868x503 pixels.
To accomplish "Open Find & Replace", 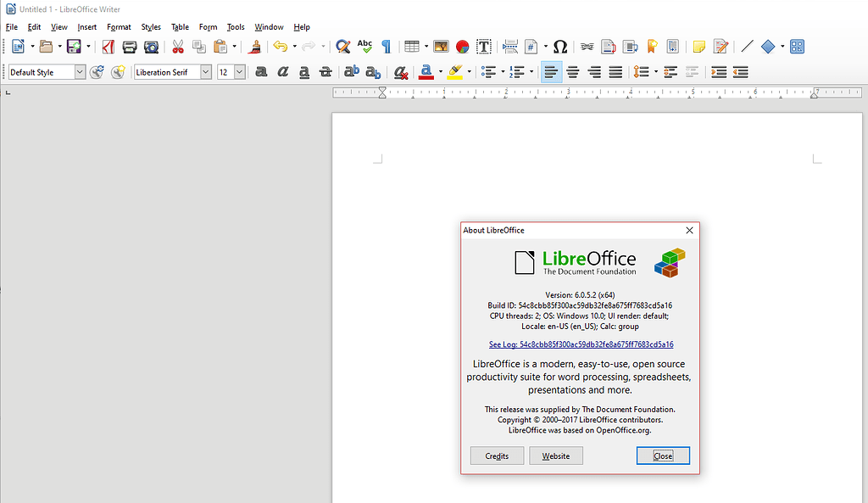I will [342, 47].
